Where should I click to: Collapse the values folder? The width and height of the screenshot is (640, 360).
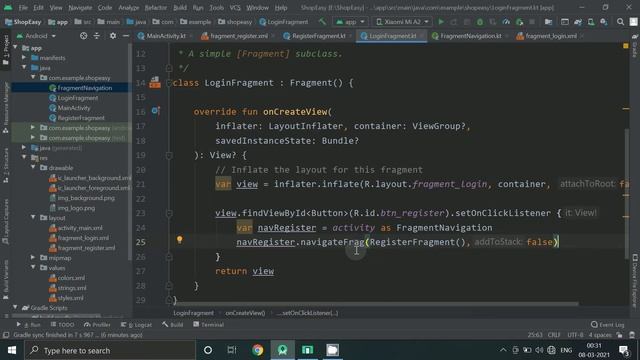[33, 268]
